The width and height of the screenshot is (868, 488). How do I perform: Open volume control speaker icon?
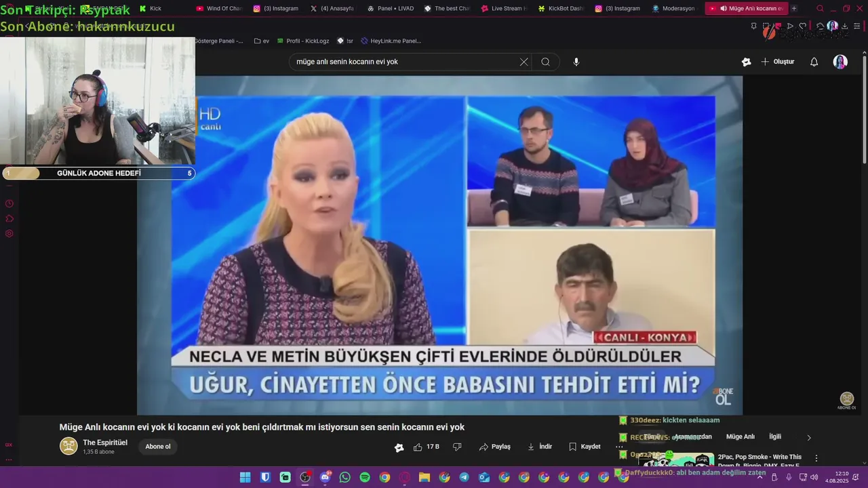tap(814, 477)
